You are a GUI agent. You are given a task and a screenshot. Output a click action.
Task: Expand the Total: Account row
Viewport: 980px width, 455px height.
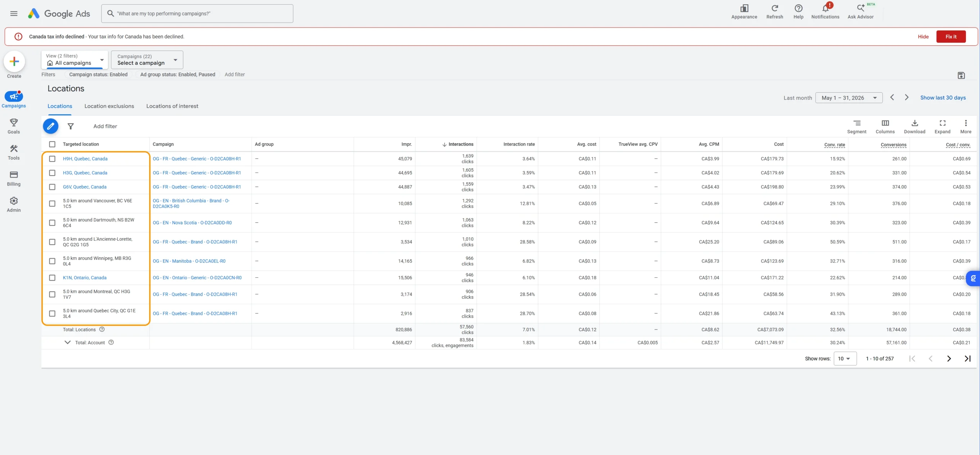(67, 342)
